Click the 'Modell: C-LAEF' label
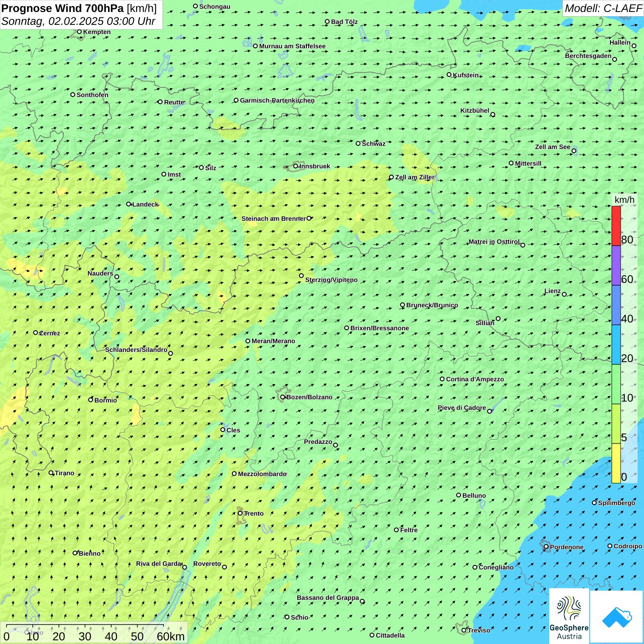 coord(603,8)
